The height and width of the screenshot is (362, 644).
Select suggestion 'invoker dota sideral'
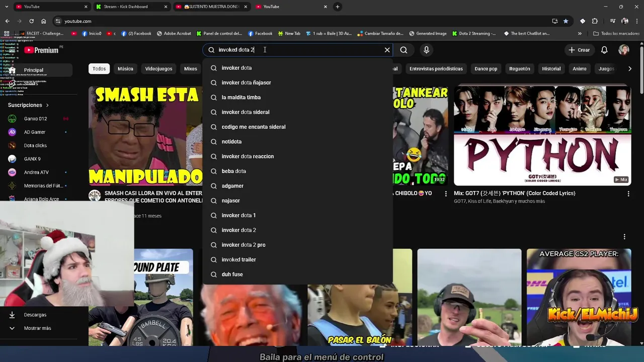pos(297,112)
